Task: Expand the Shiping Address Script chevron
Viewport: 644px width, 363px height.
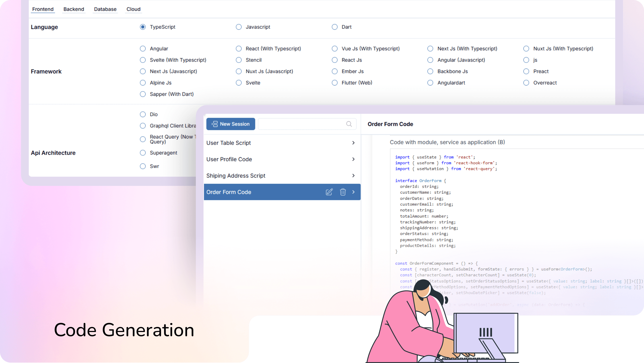Action: pos(353,176)
